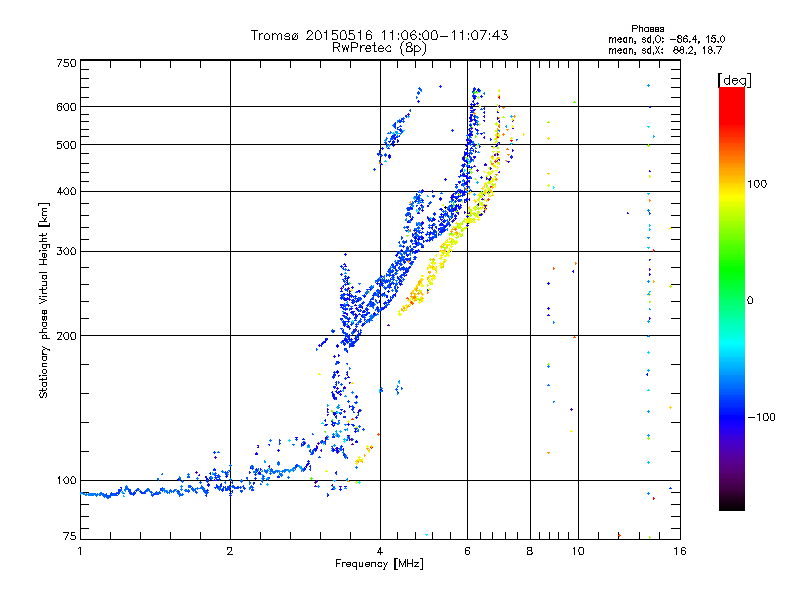Click the "RwPretec (8p)" subtitle
Image resolution: width=800 pixels, height=600 pixels.
point(379,48)
